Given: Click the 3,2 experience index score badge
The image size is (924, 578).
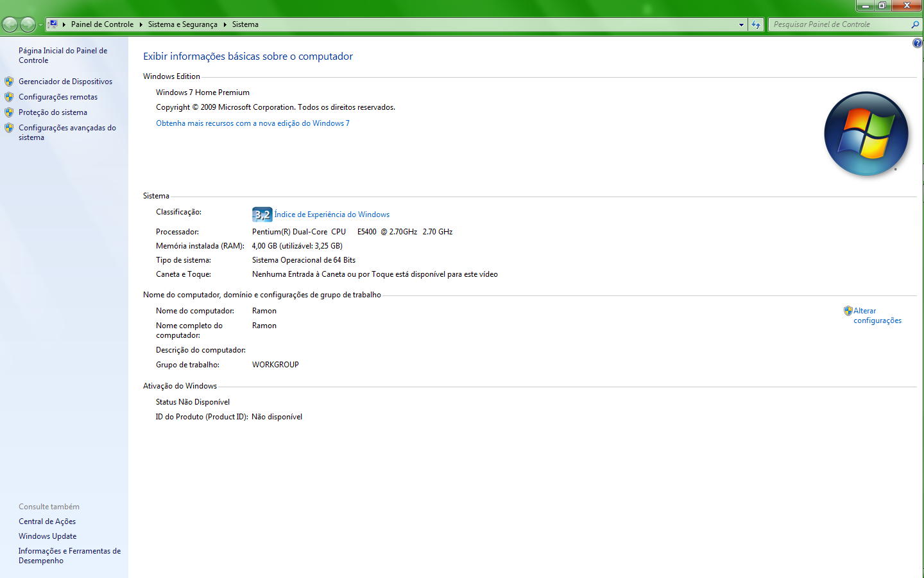Looking at the screenshot, I should tap(262, 215).
